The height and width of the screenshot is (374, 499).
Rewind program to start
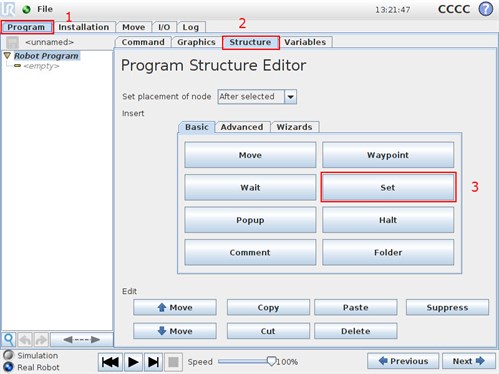(110, 362)
